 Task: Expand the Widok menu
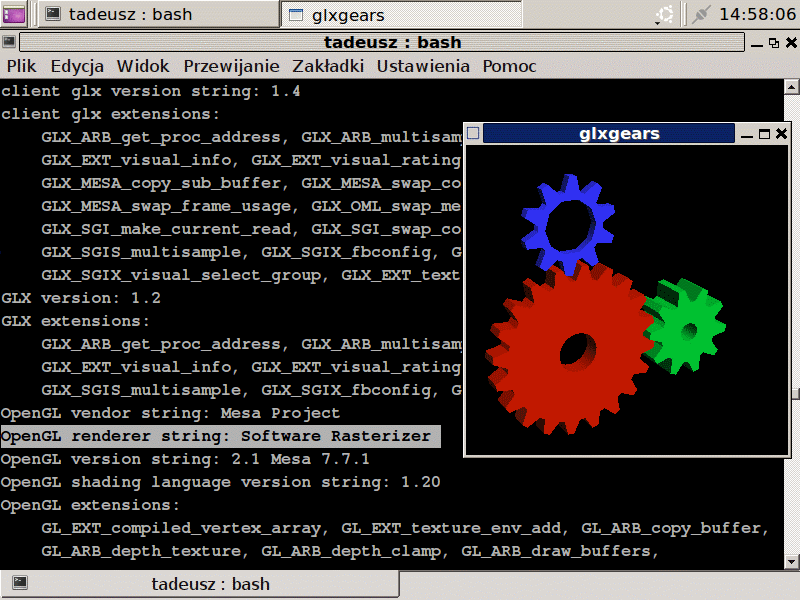[x=143, y=66]
